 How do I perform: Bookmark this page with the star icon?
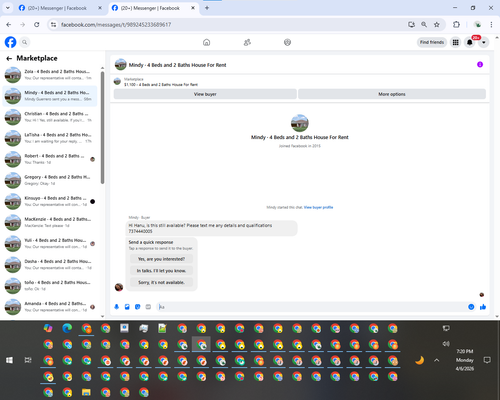437,25
